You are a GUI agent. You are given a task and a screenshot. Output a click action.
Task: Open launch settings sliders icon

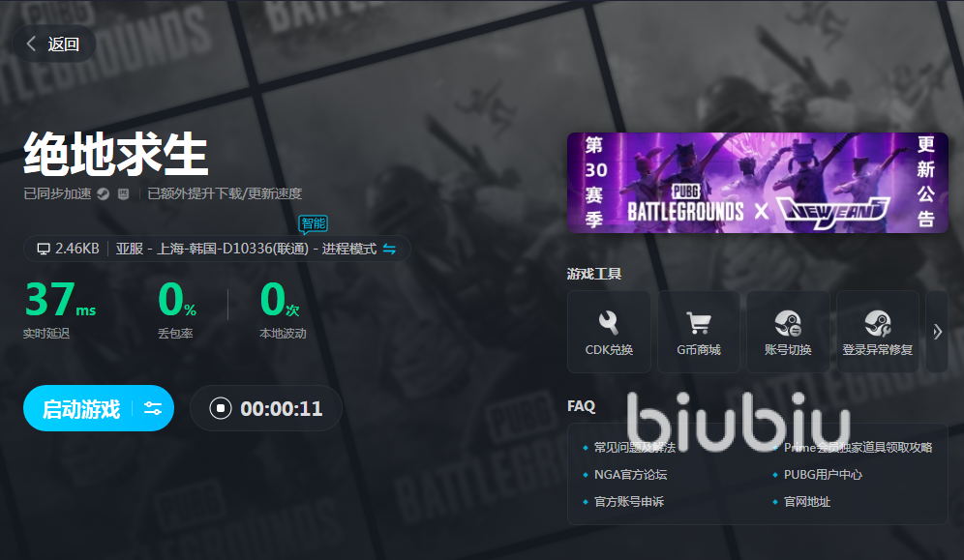tap(153, 408)
